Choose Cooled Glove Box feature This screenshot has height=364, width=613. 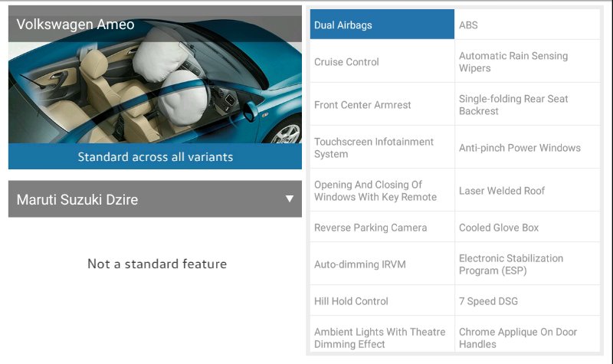pyautogui.click(x=527, y=227)
